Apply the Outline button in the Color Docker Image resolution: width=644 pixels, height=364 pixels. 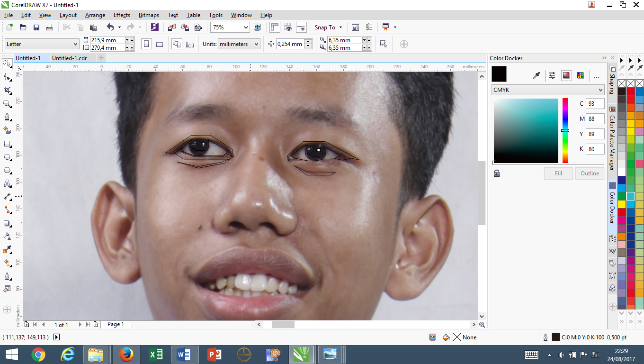click(590, 173)
